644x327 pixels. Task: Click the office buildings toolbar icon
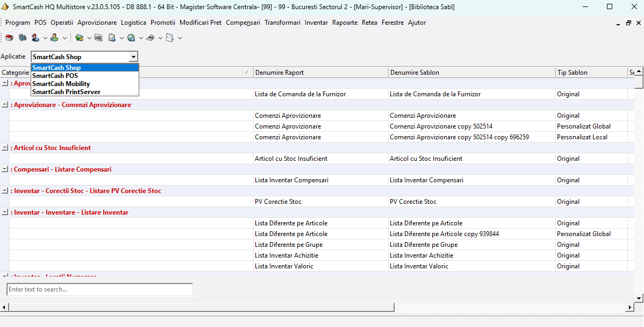pyautogui.click(x=23, y=38)
